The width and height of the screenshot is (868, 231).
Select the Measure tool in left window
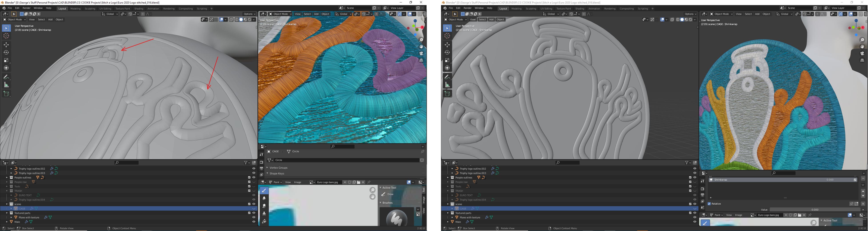[x=6, y=85]
